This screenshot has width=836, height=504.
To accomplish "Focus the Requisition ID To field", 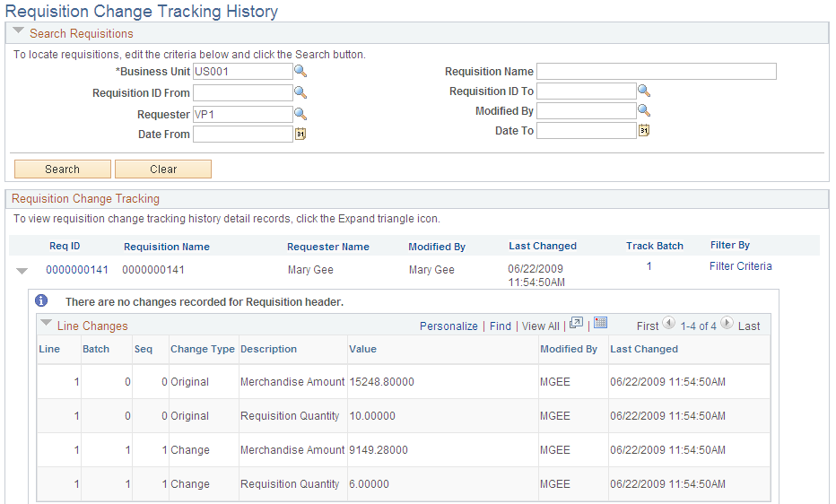I will coord(586,91).
